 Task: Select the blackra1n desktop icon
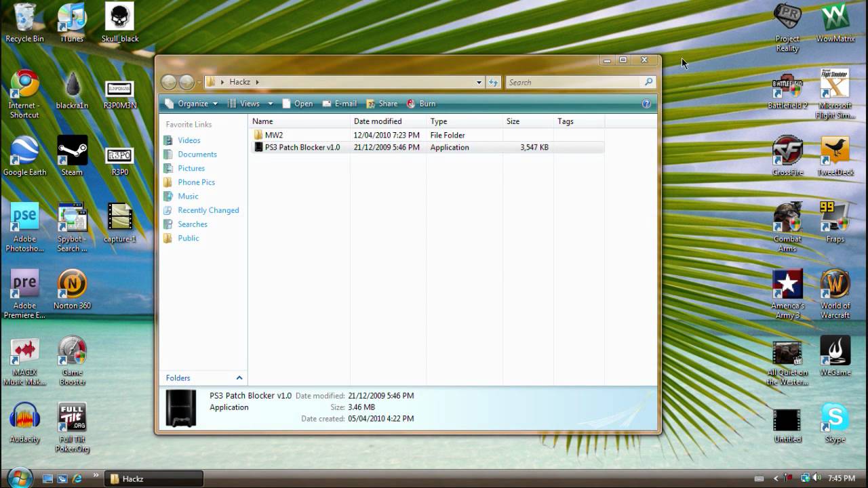click(72, 91)
